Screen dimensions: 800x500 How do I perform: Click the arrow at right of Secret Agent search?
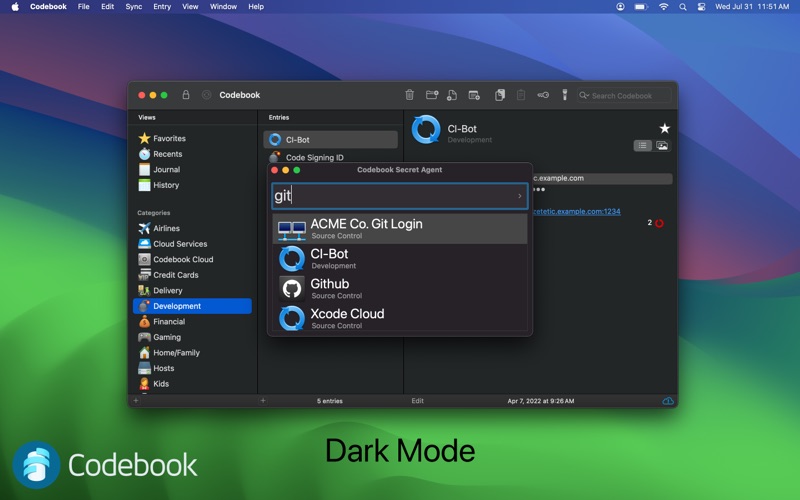click(x=519, y=196)
